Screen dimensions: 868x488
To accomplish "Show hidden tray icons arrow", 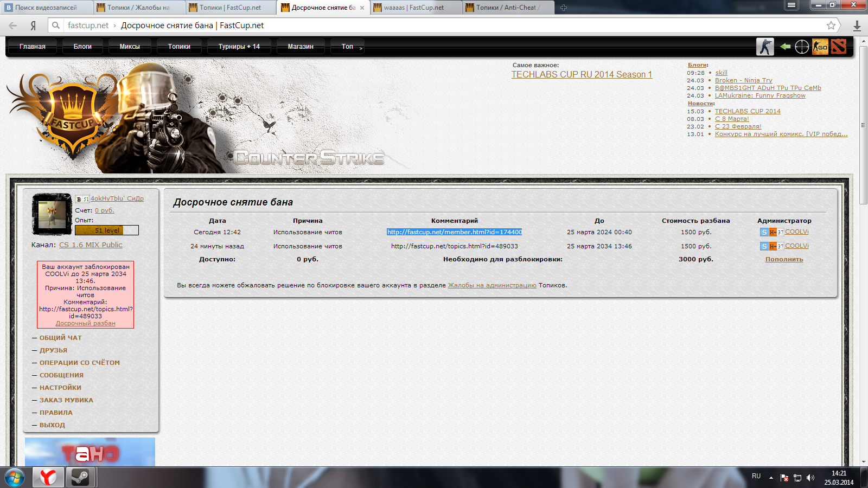I will pyautogui.click(x=771, y=478).
